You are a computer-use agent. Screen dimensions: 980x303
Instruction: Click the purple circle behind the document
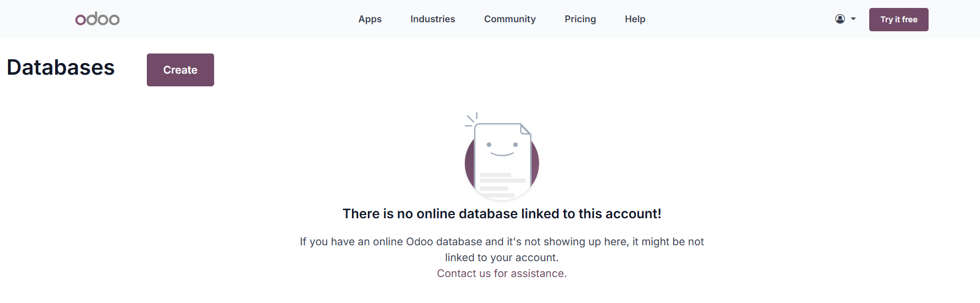click(x=469, y=164)
